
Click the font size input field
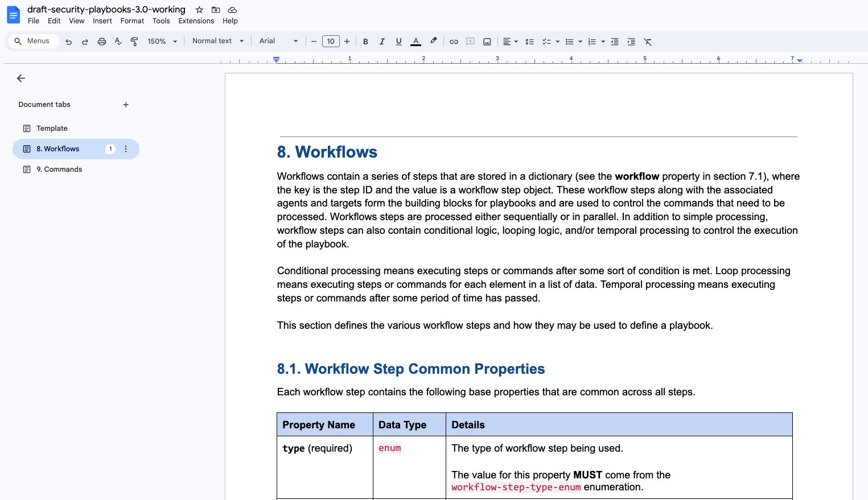tap(330, 42)
